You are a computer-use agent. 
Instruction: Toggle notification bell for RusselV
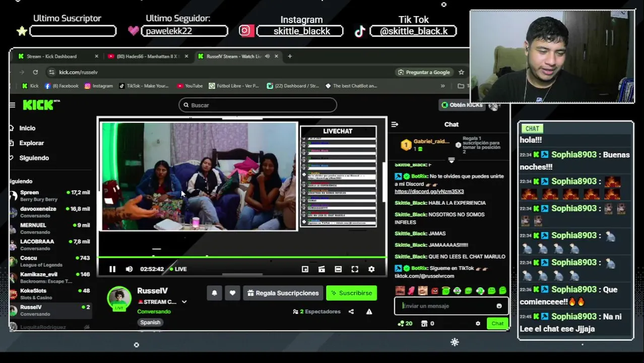[214, 293]
